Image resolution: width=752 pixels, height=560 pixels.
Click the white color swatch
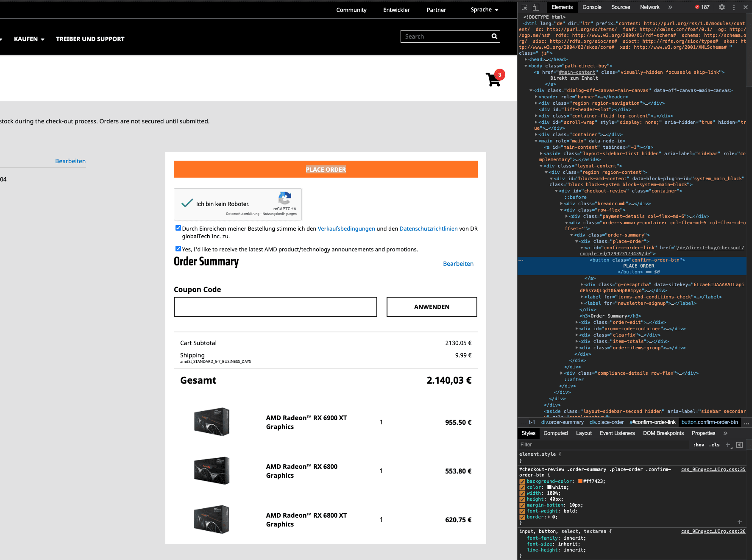(549, 488)
